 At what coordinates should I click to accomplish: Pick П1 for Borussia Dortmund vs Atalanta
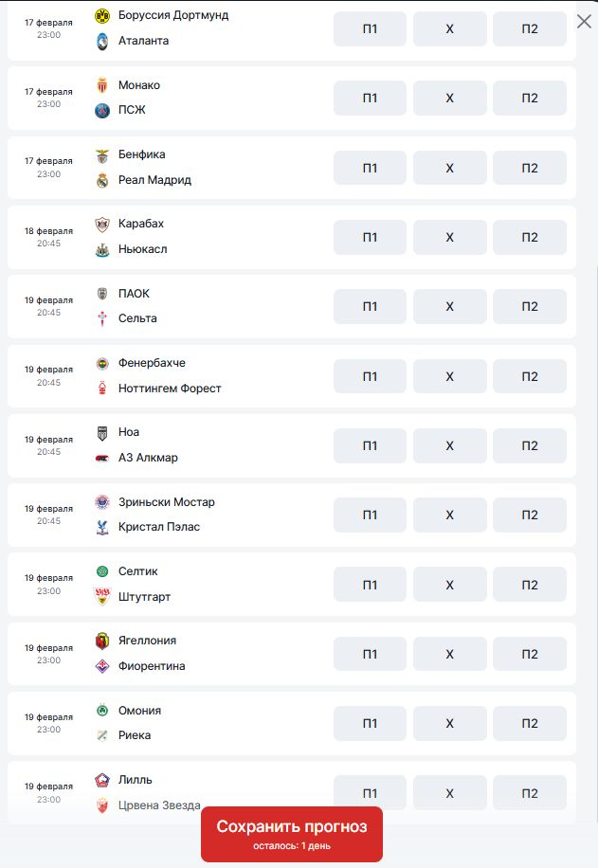pos(370,29)
